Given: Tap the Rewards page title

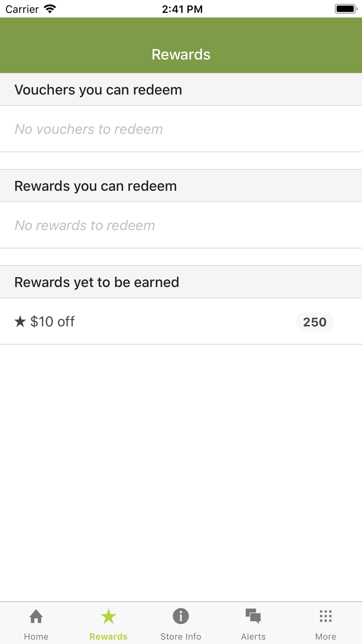Looking at the screenshot, I should pyautogui.click(x=181, y=54).
